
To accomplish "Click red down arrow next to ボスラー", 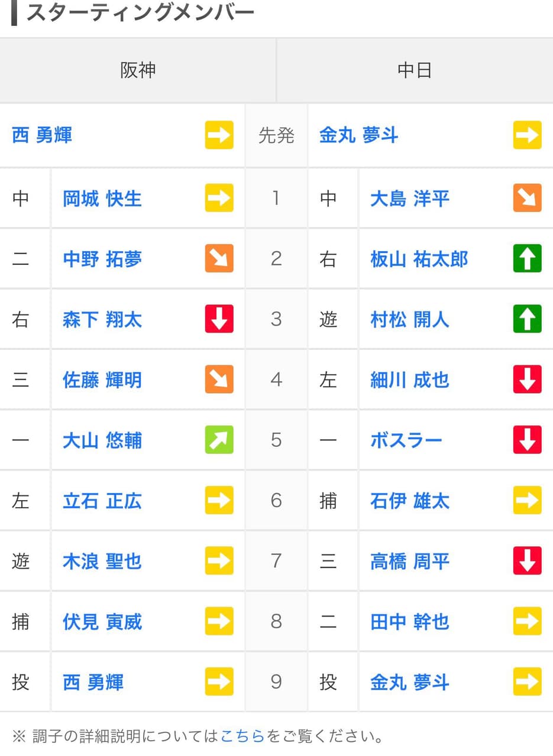I will (x=527, y=440).
